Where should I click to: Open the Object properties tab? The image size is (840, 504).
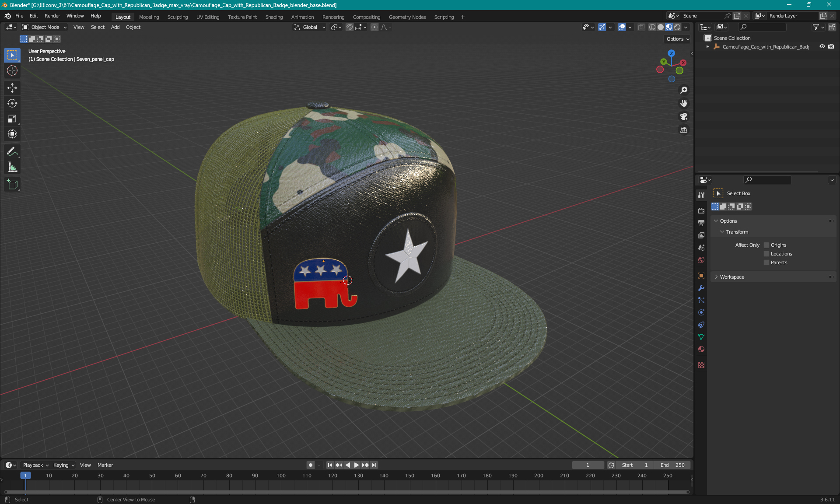tap(701, 276)
